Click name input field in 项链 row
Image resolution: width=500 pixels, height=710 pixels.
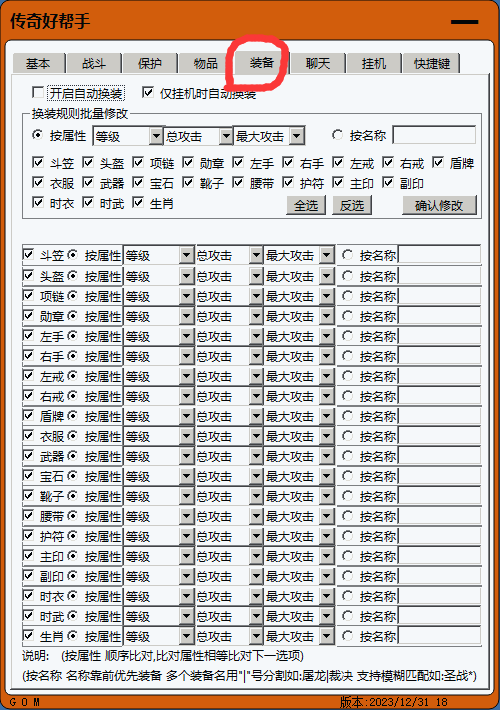[x=439, y=296]
